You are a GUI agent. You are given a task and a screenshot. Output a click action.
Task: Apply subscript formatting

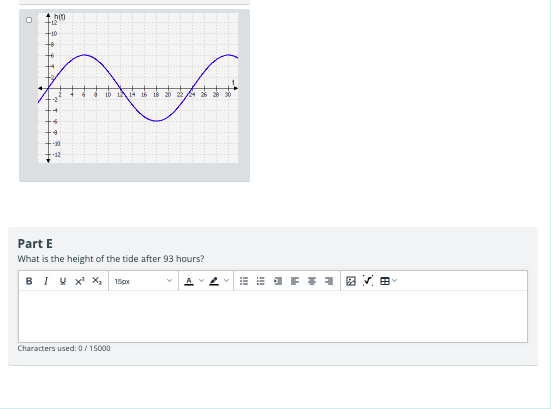(x=97, y=281)
